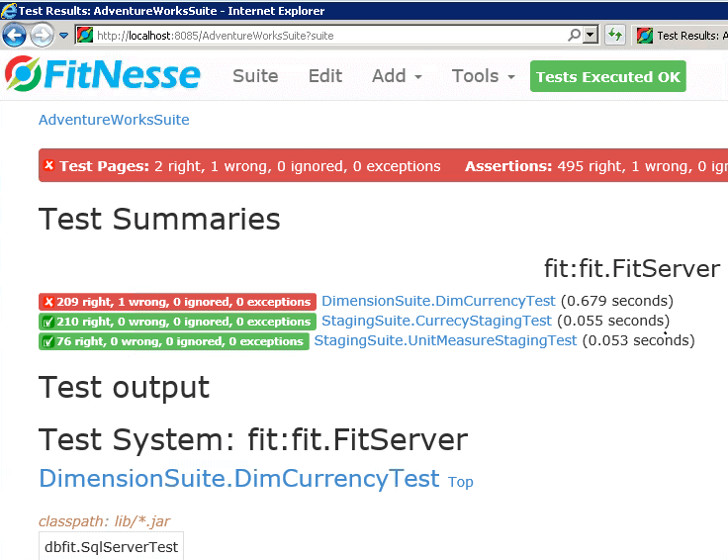Screen dimensions: 728x560
Task: Click the Top link beside DimCurrencyTest
Action: [461, 482]
